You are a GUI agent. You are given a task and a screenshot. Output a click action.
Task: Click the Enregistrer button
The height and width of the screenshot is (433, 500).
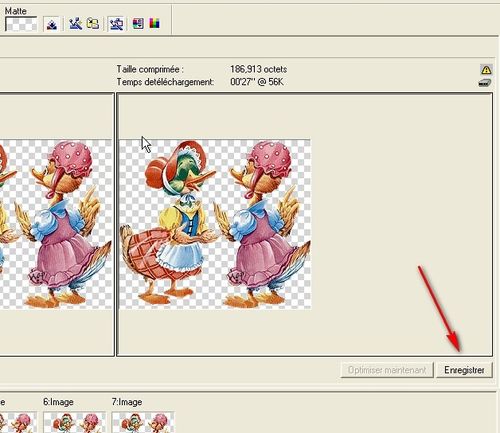click(464, 370)
